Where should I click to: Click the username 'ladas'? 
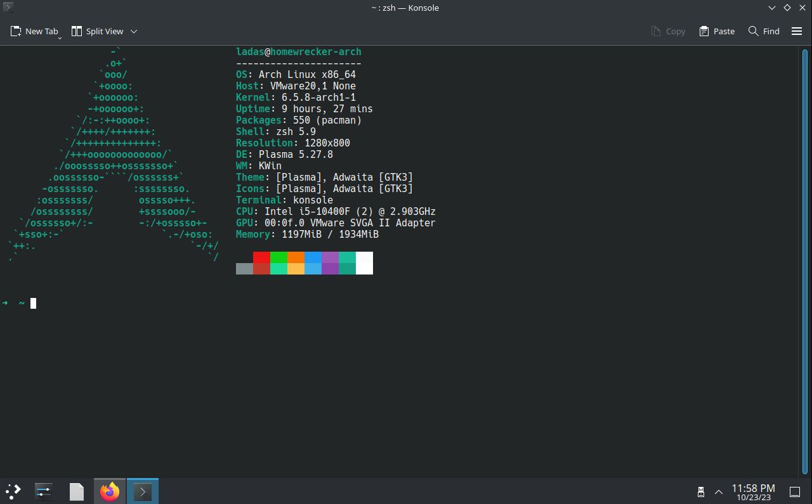tap(250, 52)
